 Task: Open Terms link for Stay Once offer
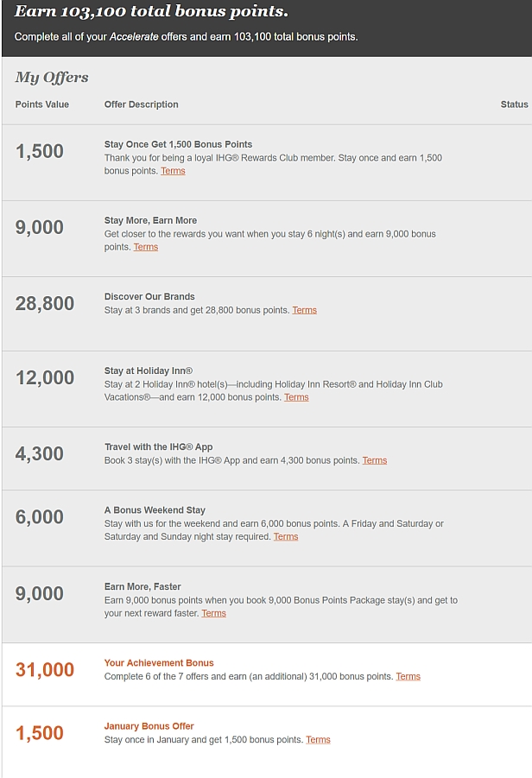(173, 171)
